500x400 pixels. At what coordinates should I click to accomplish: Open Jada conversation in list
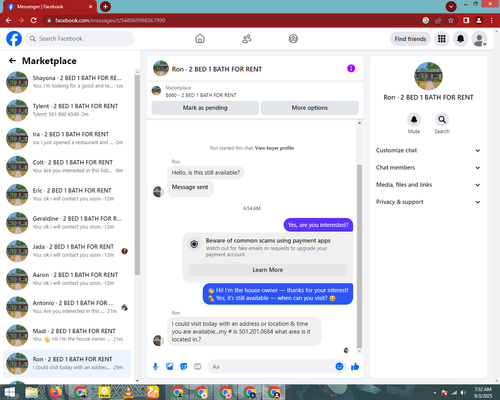coord(67,251)
